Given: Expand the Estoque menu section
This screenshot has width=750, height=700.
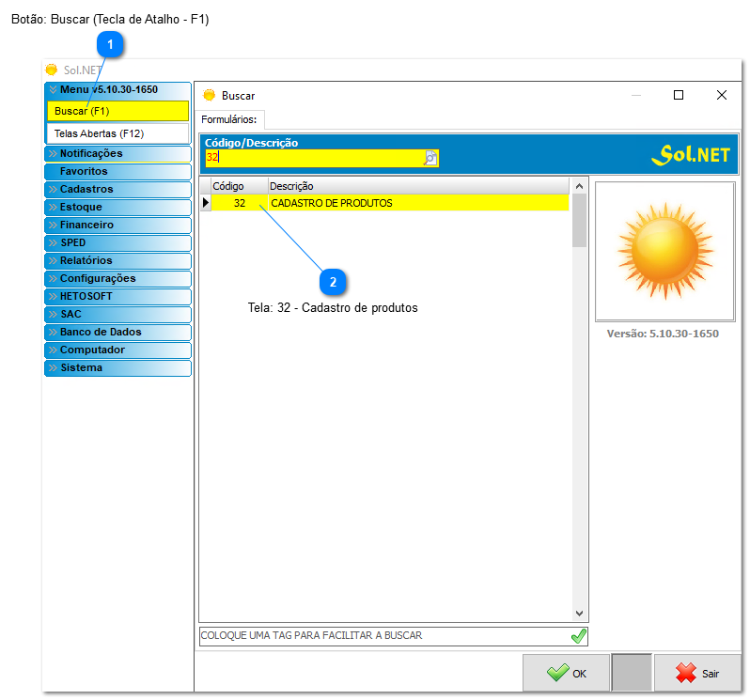Looking at the screenshot, I should [117, 207].
